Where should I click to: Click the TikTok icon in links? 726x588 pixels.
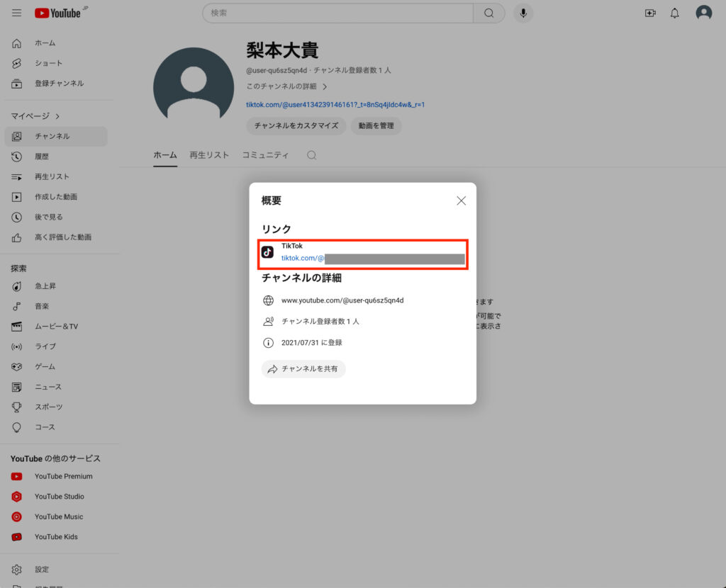pyautogui.click(x=268, y=252)
